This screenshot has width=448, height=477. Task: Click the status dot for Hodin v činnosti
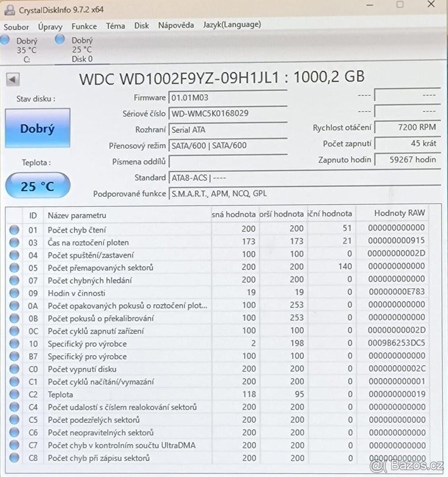pyautogui.click(x=14, y=293)
